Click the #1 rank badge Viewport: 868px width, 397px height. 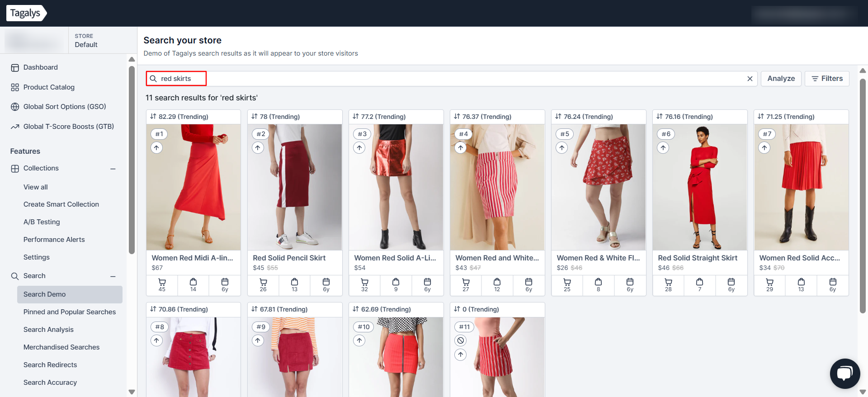159,134
